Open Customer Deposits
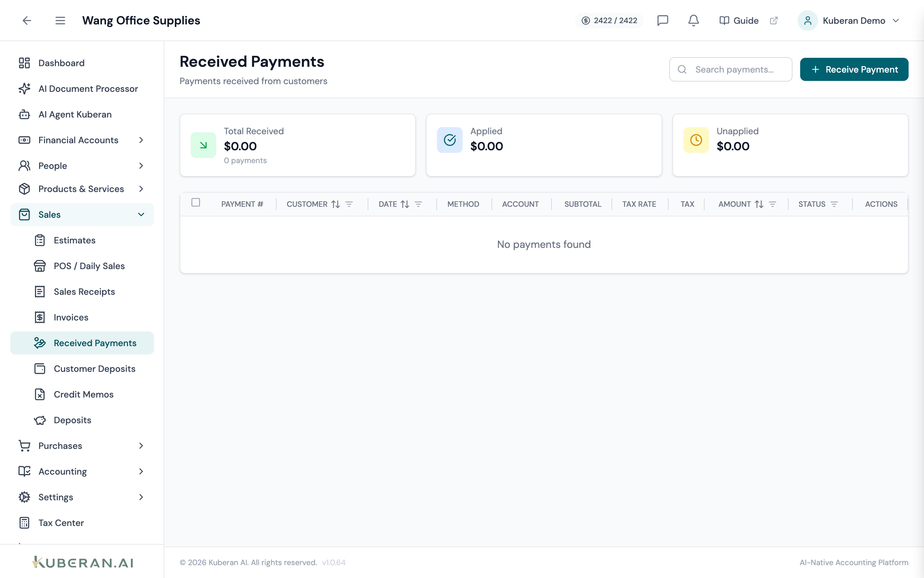The width and height of the screenshot is (924, 578). click(82, 369)
